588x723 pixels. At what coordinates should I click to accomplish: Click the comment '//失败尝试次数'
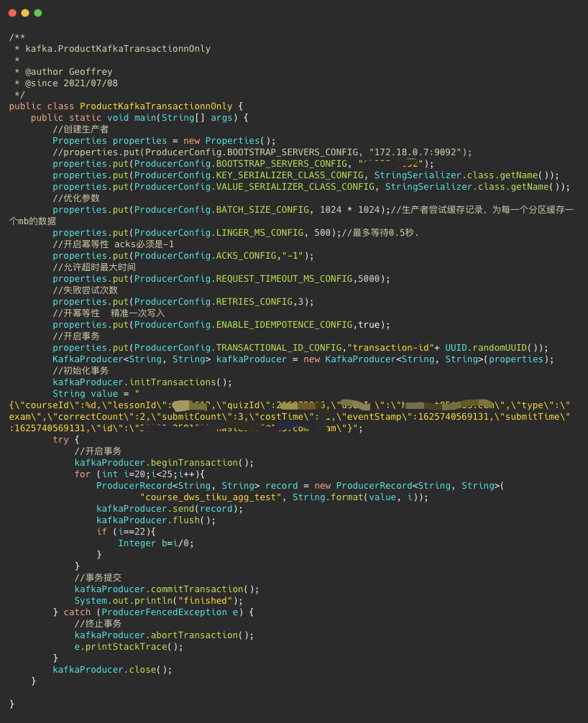tap(86, 290)
